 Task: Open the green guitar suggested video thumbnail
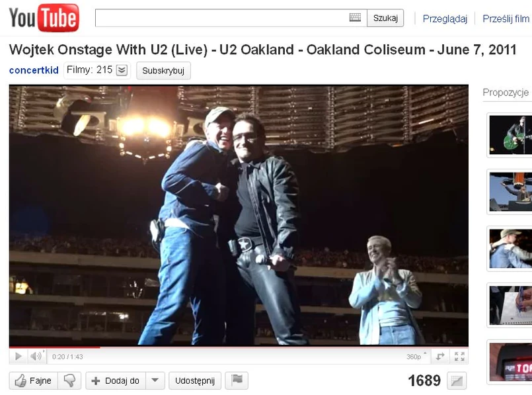pos(511,135)
